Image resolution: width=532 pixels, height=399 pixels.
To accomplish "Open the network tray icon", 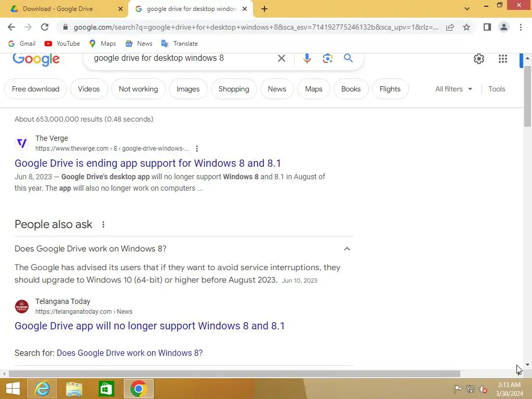I will (x=471, y=389).
